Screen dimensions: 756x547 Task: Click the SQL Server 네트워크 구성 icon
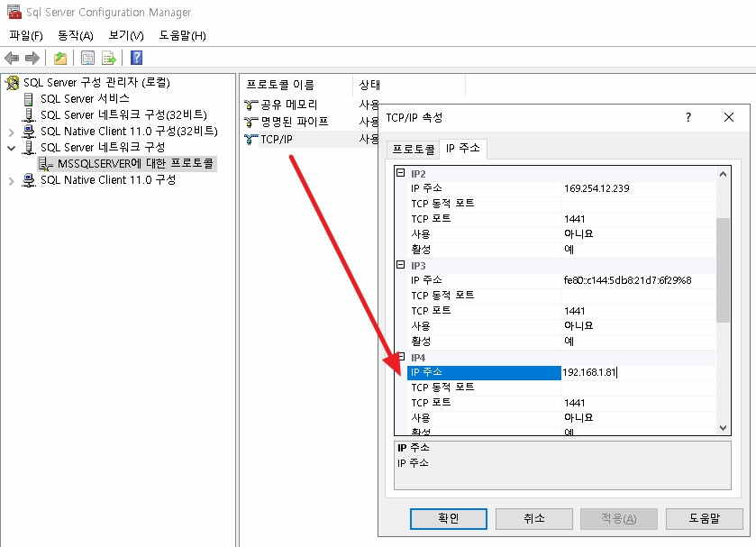pyautogui.click(x=29, y=147)
